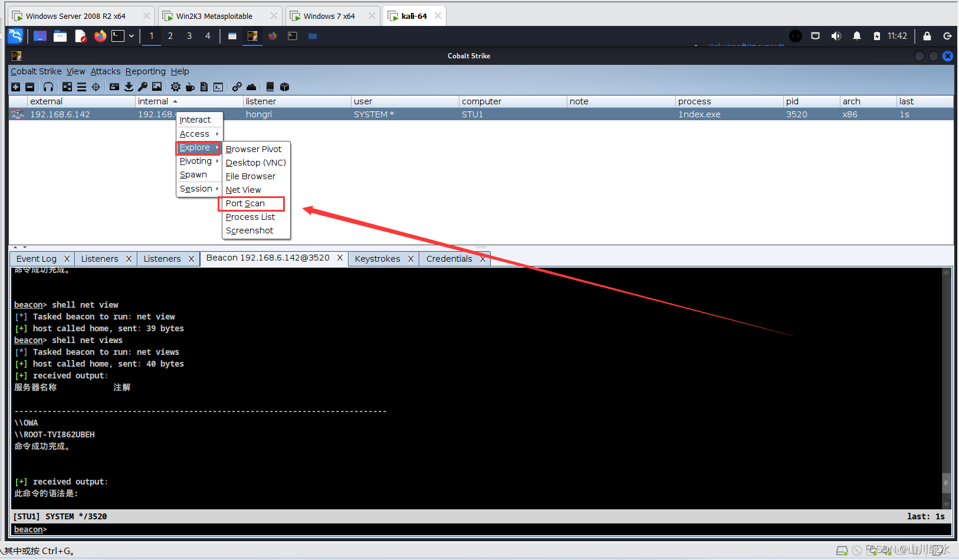959x560 pixels.
Task: Click the Disconnect from team server minus icon
Action: click(x=29, y=87)
